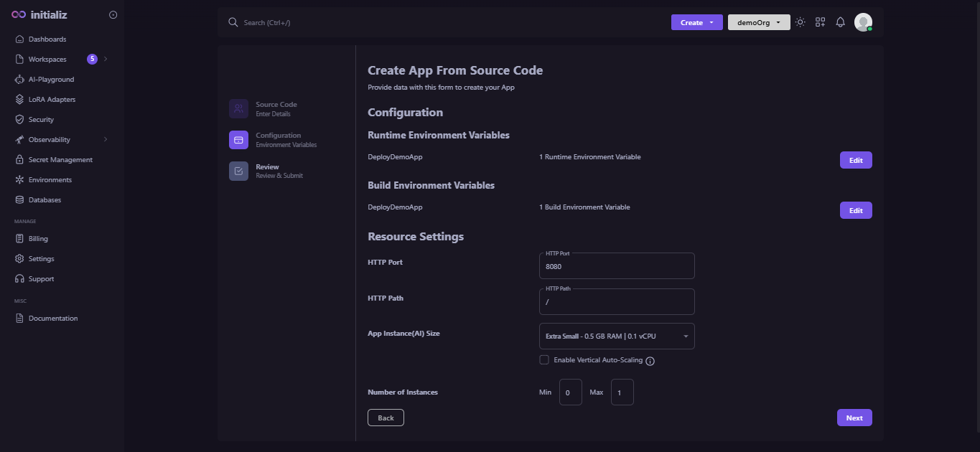Select the Review & Submit step label

coord(279,176)
